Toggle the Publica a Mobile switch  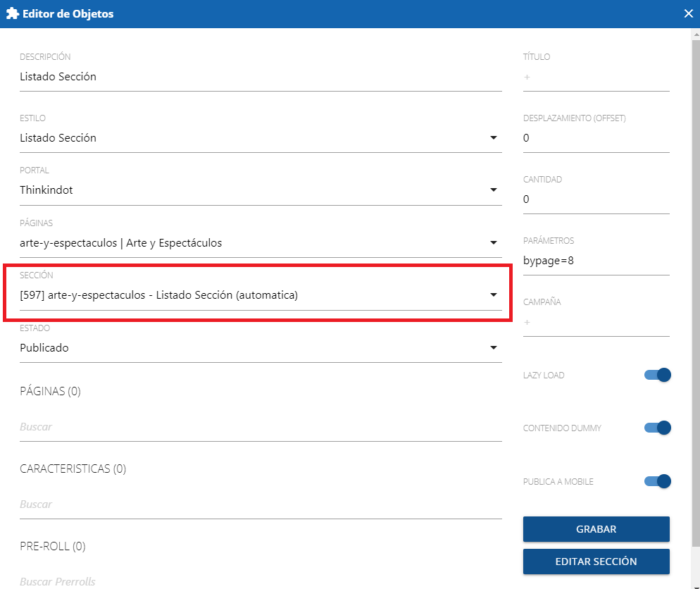[657, 481]
